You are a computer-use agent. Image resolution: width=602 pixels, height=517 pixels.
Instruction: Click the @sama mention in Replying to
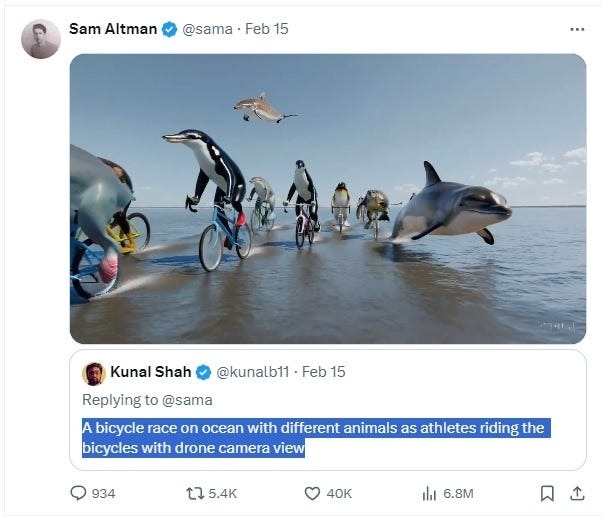tap(185, 400)
